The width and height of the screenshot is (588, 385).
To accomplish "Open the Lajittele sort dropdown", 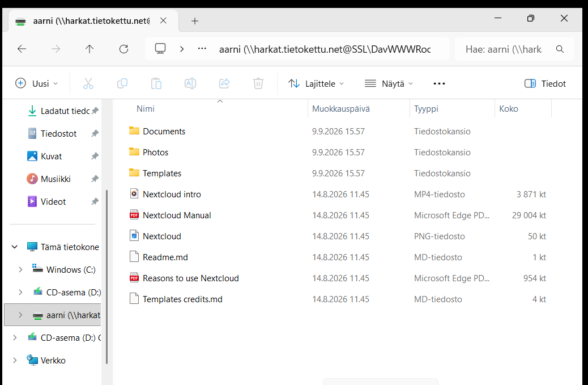I will coord(316,83).
